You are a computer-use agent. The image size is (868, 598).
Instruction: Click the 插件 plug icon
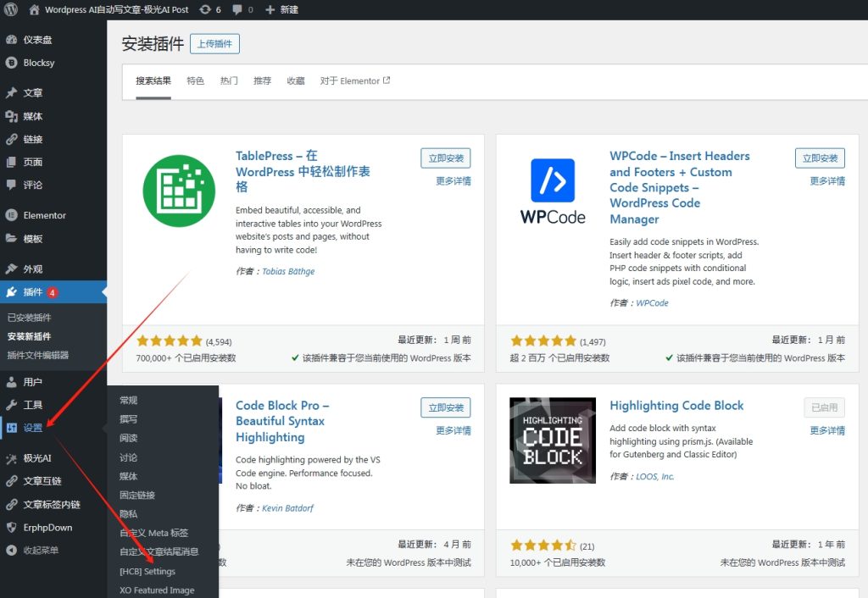(11, 292)
